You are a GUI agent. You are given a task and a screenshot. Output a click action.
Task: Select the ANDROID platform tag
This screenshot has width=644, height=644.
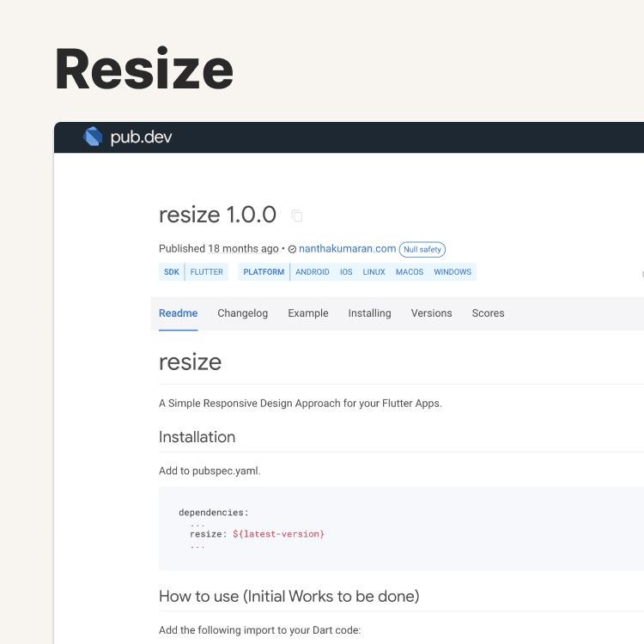313,272
